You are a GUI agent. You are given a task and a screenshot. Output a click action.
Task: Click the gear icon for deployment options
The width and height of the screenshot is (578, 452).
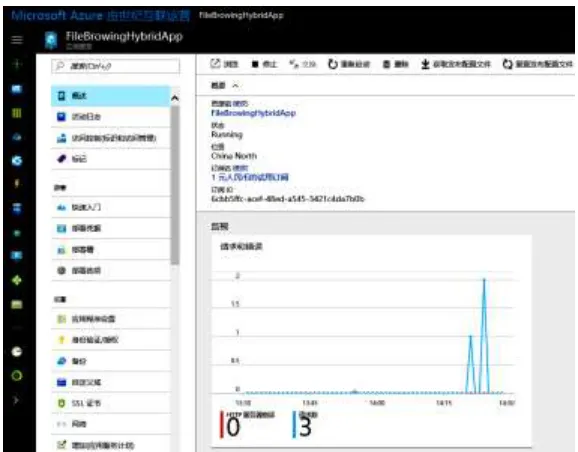tap(62, 271)
